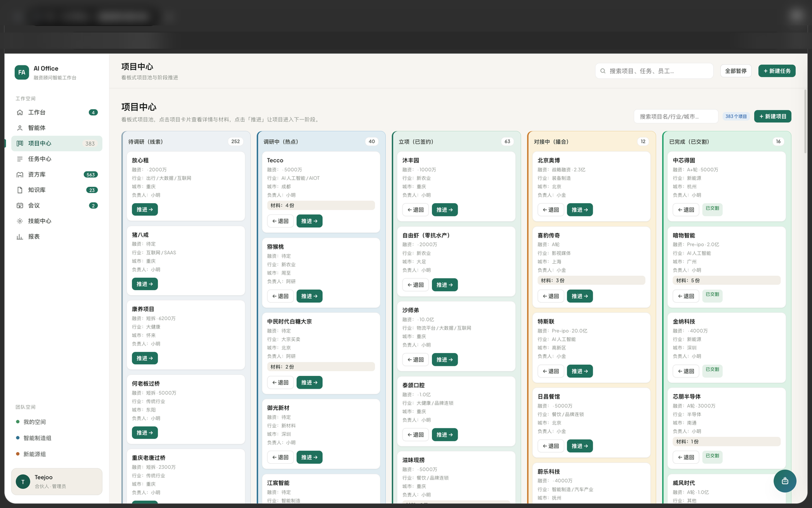Open the 江宸智能 card title
The height and width of the screenshot is (508, 812).
[278, 483]
